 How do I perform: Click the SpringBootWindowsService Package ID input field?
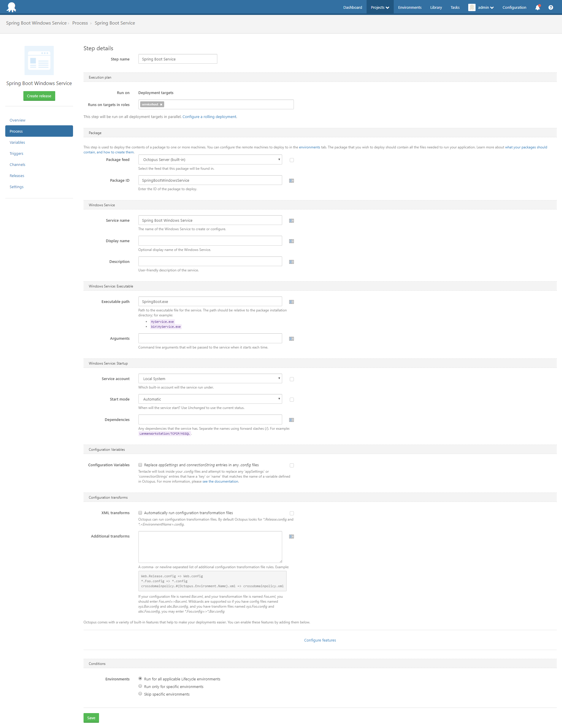(x=209, y=180)
